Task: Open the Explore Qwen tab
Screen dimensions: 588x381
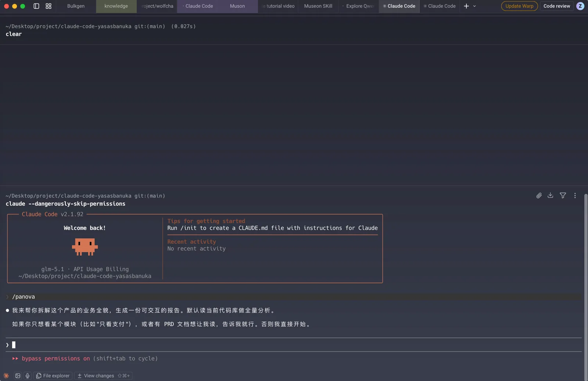Action: [359, 6]
